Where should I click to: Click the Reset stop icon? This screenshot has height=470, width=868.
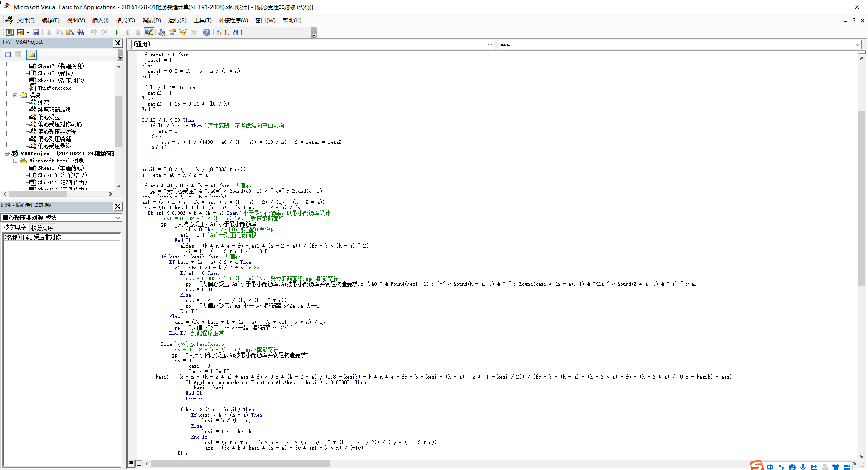(138, 32)
